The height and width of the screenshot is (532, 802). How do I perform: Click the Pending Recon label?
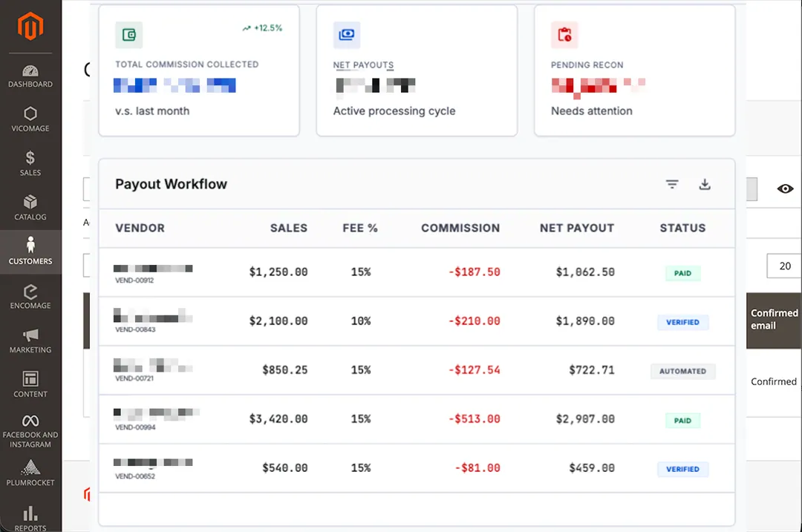[x=587, y=65]
